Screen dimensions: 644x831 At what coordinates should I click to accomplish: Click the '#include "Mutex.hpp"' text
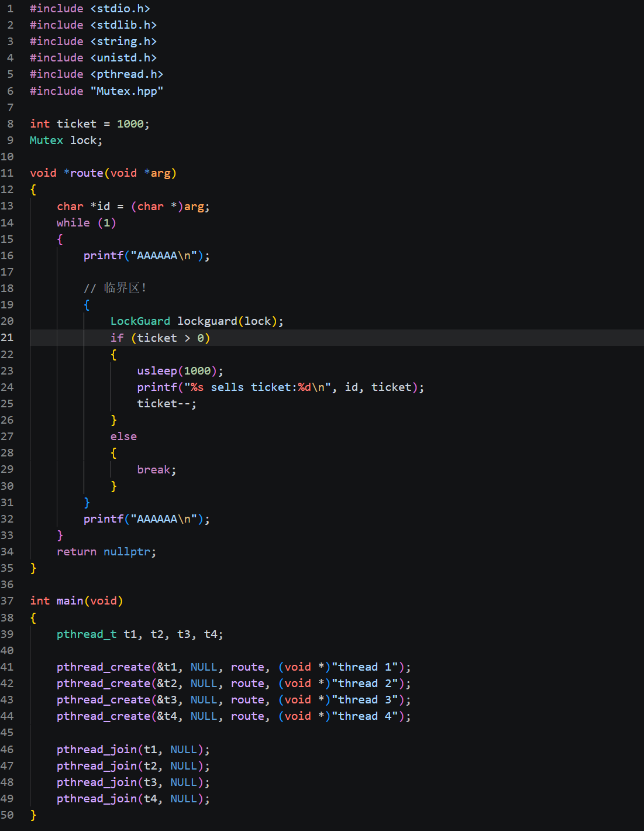[x=97, y=91]
